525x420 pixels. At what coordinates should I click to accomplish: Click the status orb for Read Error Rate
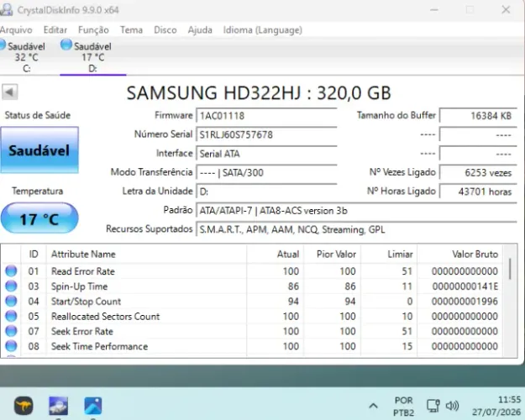11,271
